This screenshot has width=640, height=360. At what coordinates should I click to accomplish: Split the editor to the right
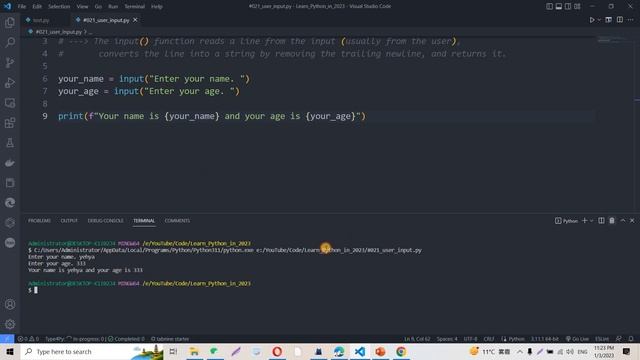point(620,20)
